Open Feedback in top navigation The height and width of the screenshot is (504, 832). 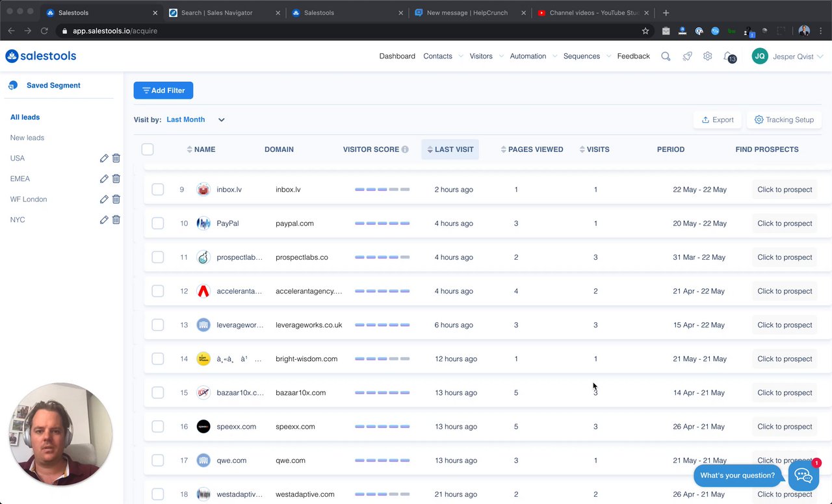(634, 57)
